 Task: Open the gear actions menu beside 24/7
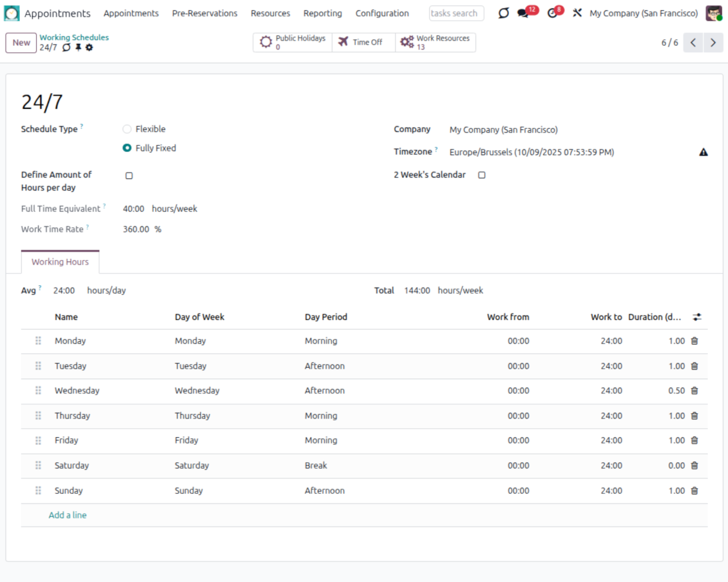point(90,48)
